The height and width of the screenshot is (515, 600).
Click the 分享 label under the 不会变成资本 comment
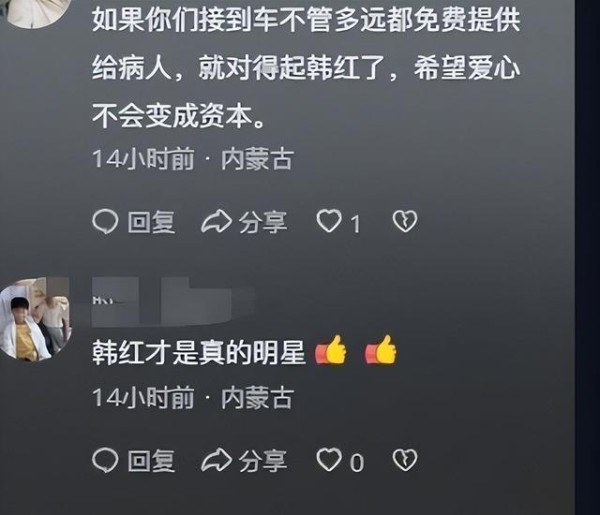[x=263, y=222]
